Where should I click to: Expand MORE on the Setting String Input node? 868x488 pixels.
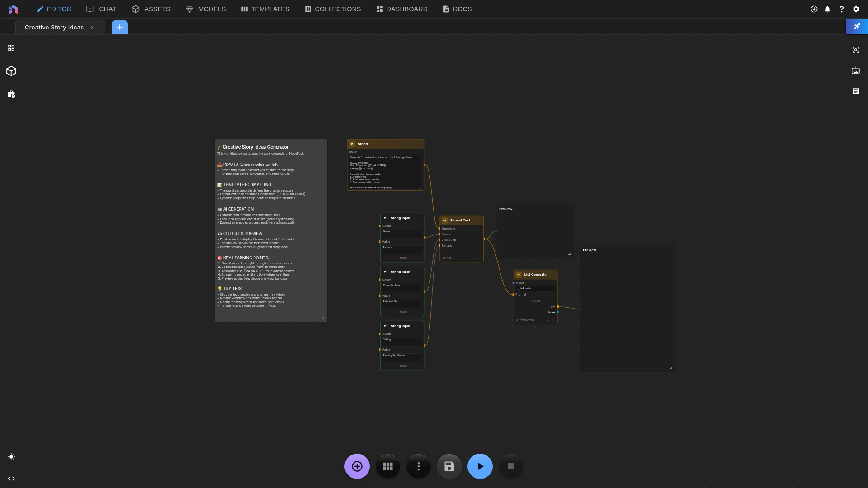tap(402, 366)
